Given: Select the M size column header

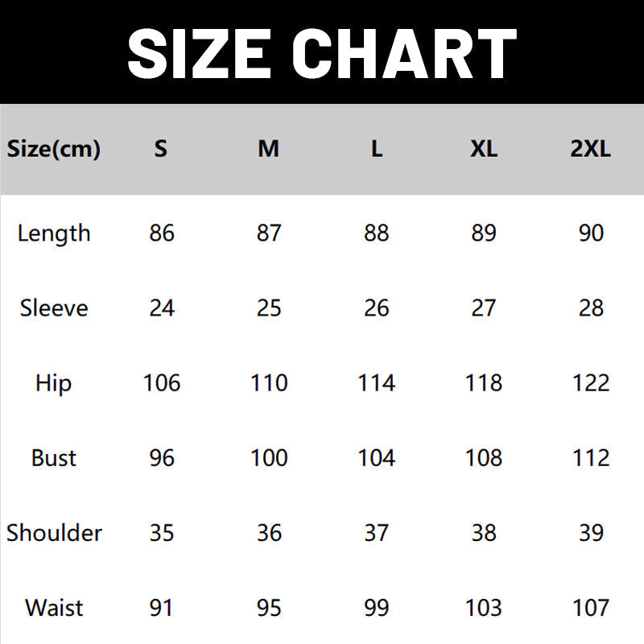Looking at the screenshot, I should [269, 149].
